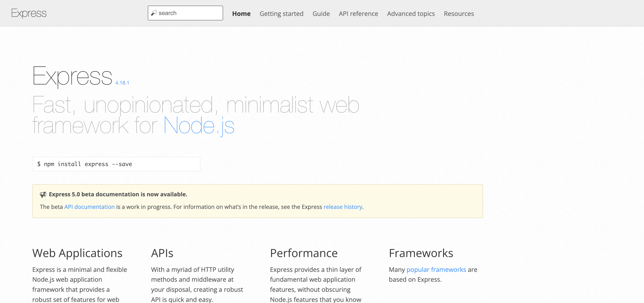This screenshot has height=303, width=644.
Task: Click the Performance heading
Action: [x=304, y=253]
